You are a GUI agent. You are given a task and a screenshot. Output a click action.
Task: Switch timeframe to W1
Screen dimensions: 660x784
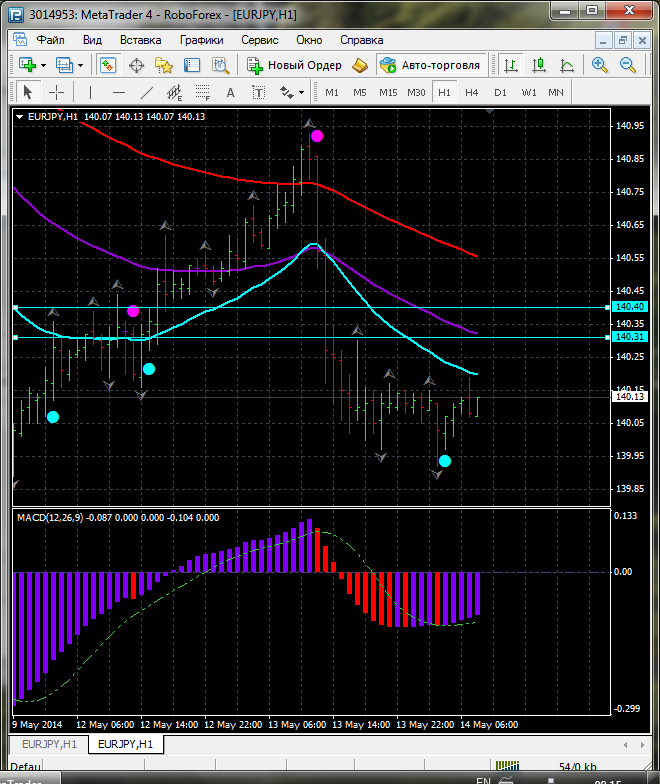click(528, 92)
